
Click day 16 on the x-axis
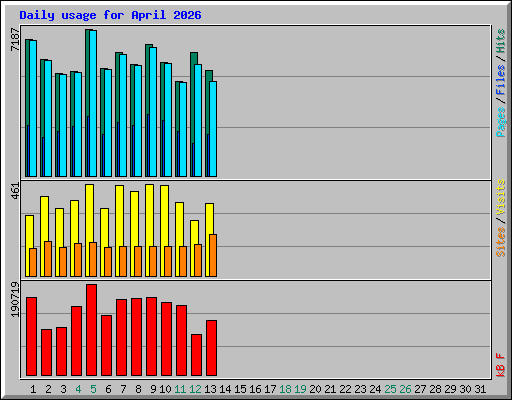(255, 389)
